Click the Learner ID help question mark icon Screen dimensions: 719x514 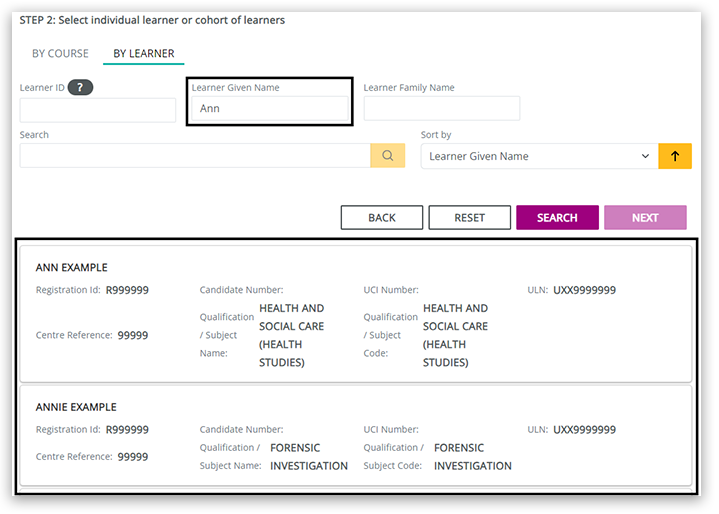click(x=80, y=87)
